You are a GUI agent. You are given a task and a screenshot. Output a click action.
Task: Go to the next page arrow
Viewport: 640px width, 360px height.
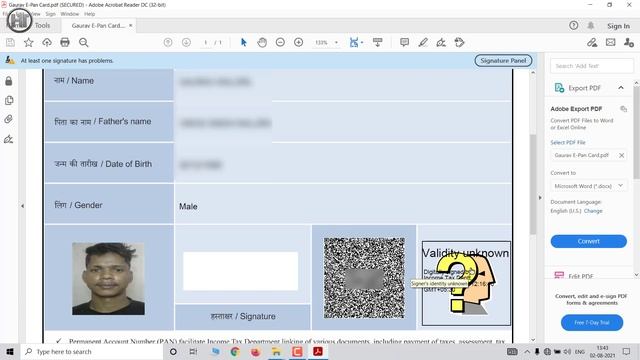(x=186, y=42)
